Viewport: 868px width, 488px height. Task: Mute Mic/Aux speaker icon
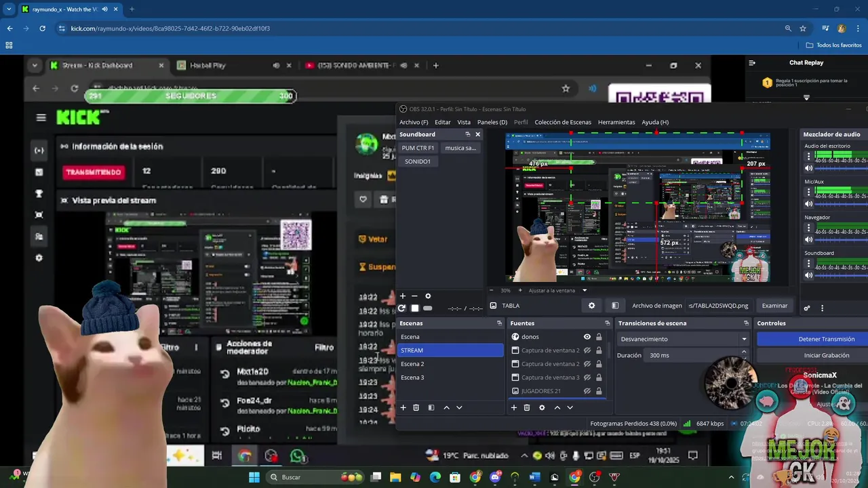point(808,204)
